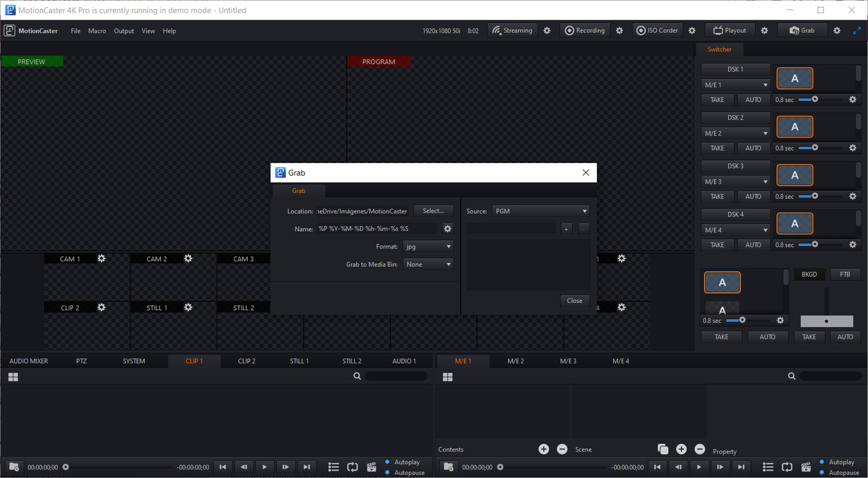Viewport: 868px width, 478px height.
Task: Duplicate scene with the Scene copy icon
Action: point(663,449)
